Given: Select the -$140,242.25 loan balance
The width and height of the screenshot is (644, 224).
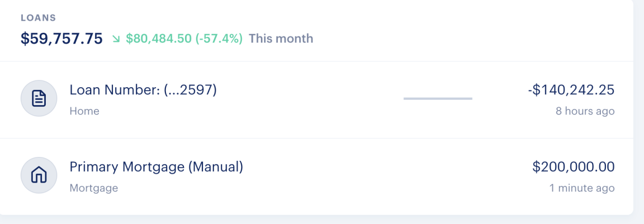Looking at the screenshot, I should pyautogui.click(x=571, y=90).
